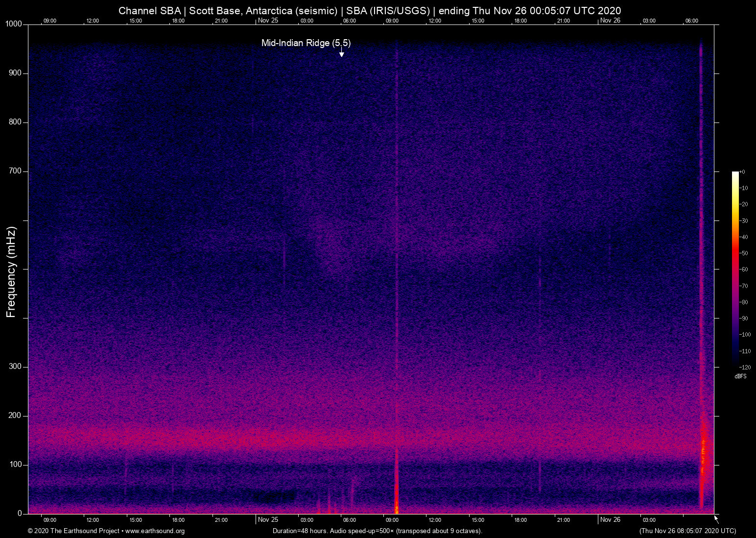Click the "-120" color scale label
This screenshot has width=756, height=538.
(745, 367)
